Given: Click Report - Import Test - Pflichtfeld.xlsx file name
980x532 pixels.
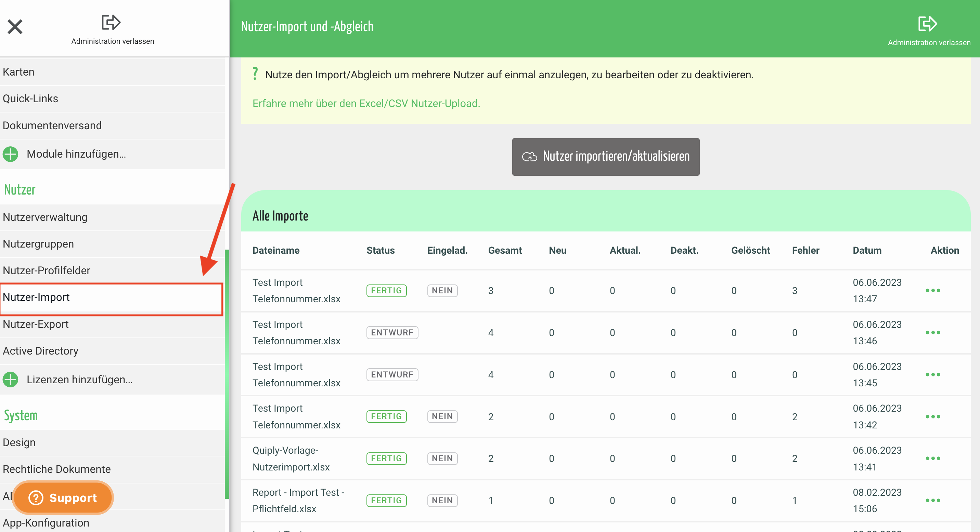Looking at the screenshot, I should point(298,501).
